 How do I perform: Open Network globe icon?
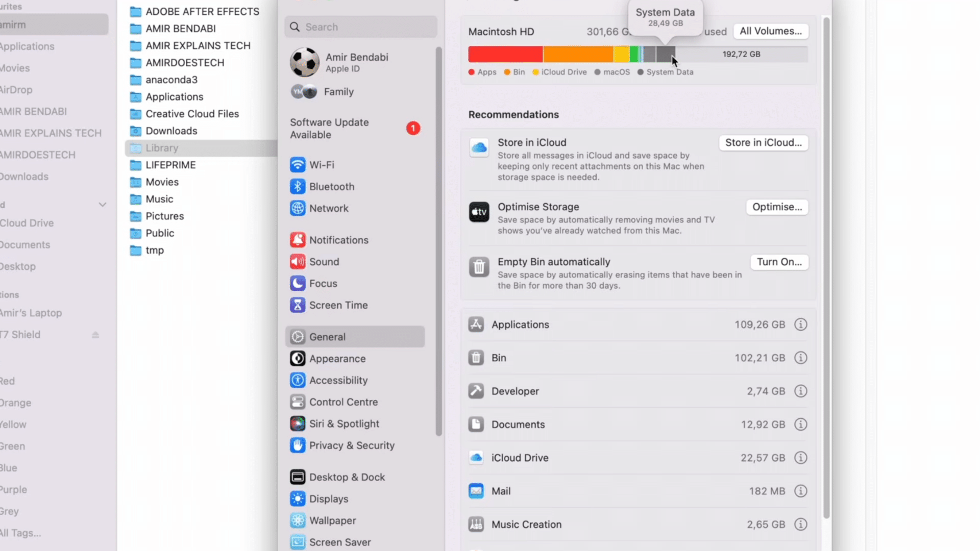click(298, 208)
